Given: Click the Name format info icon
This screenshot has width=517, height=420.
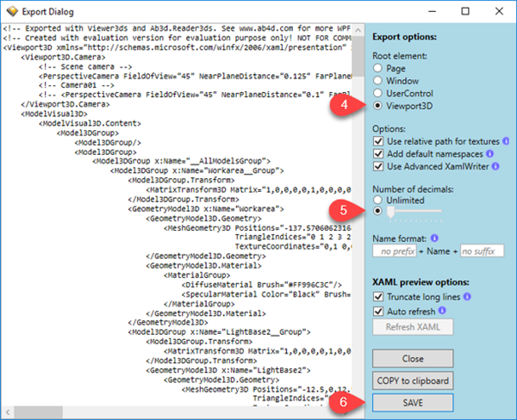Looking at the screenshot, I should (x=433, y=237).
